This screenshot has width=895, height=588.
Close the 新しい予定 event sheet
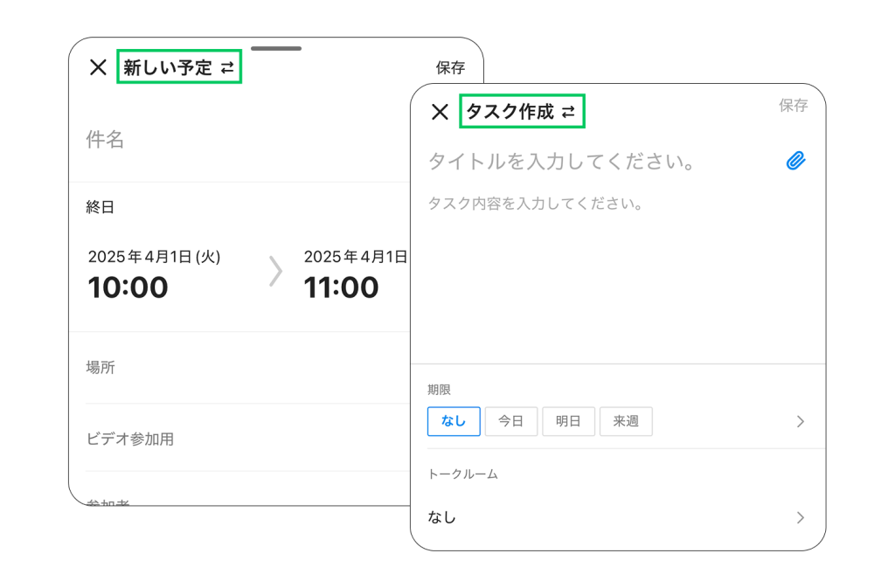(x=98, y=67)
